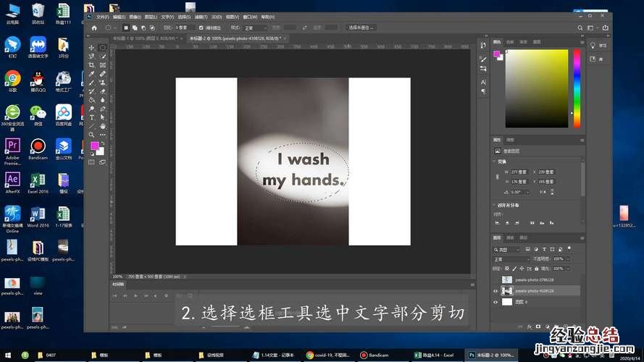Select the Zoom magnifier tool

[x=91, y=134]
